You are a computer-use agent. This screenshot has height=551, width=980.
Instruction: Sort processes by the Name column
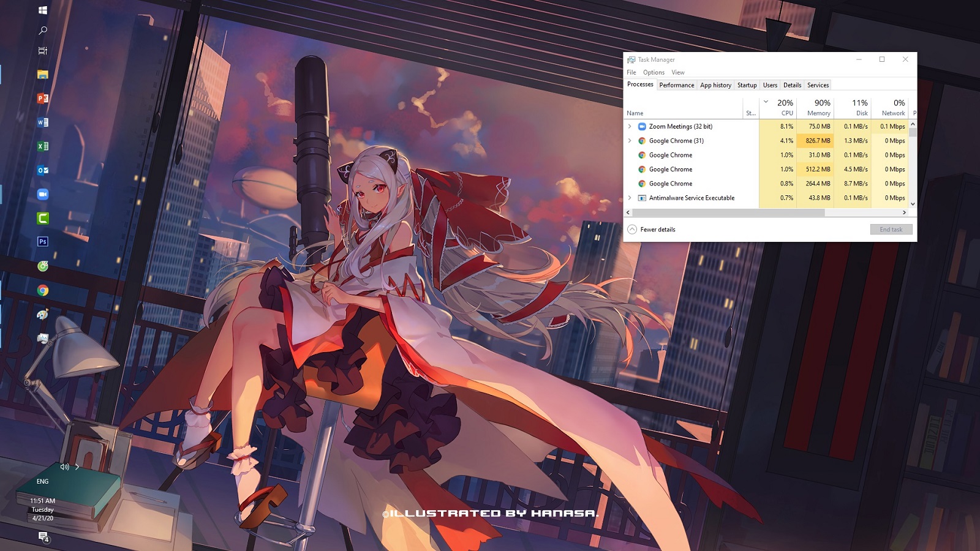click(x=683, y=108)
